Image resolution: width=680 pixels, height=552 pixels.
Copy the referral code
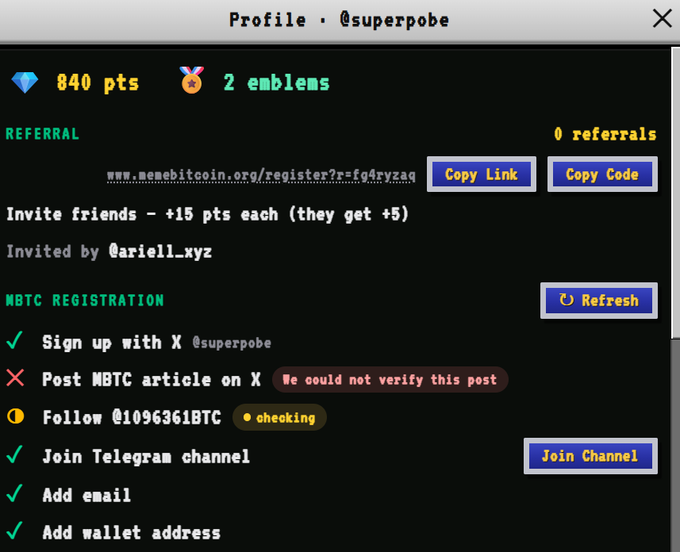602,174
